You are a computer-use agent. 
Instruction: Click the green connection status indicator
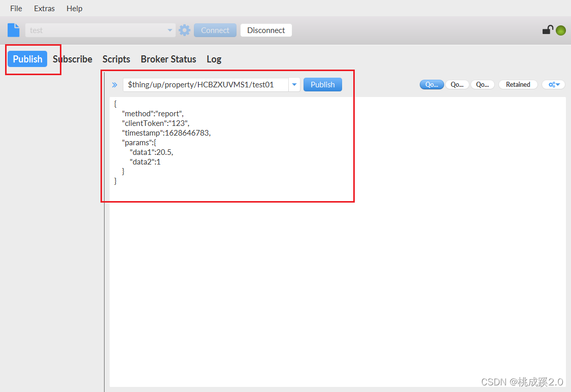tap(560, 30)
